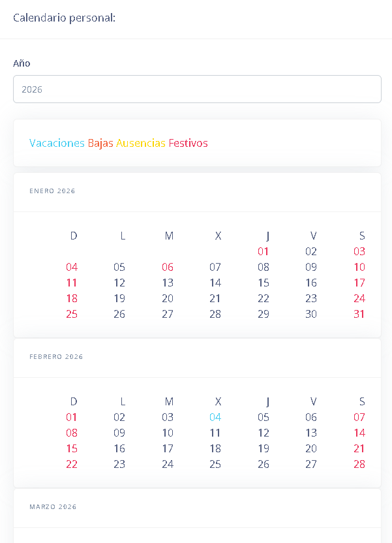Screen dimensions: 392x543
Task: Select January 31 in the enero calendar
Action: click(359, 314)
